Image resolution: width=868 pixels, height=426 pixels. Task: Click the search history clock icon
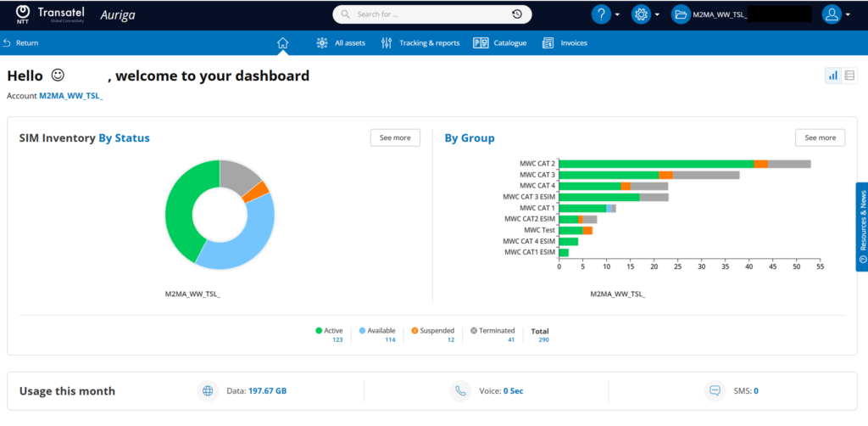[517, 14]
